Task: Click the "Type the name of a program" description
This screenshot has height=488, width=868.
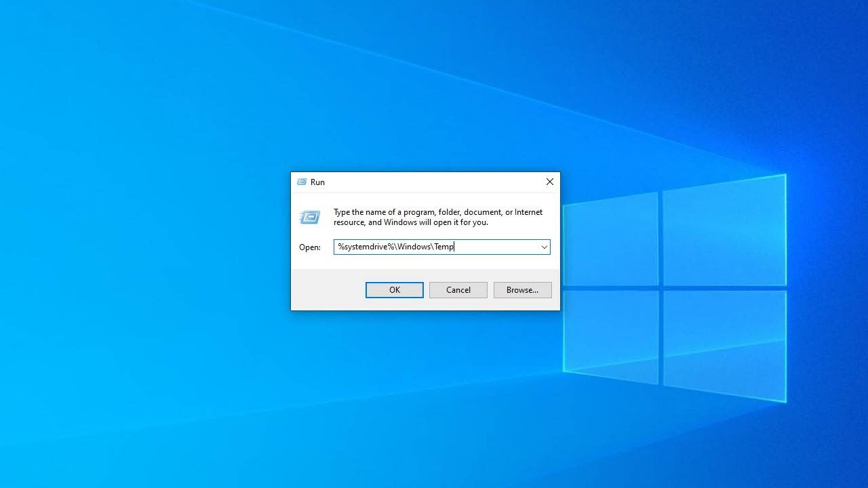Action: [x=438, y=217]
